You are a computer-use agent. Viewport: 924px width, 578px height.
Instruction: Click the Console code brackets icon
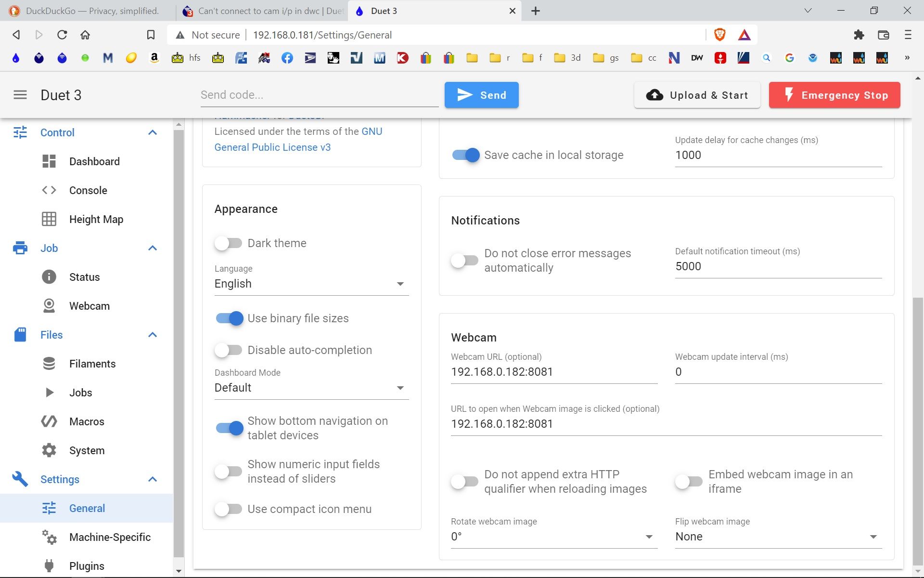pyautogui.click(x=49, y=190)
